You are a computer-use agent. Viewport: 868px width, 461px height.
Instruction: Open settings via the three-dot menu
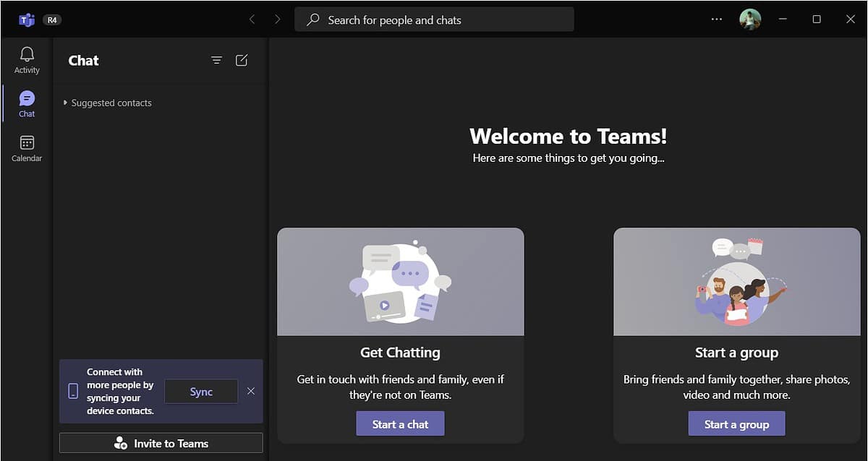coord(716,20)
